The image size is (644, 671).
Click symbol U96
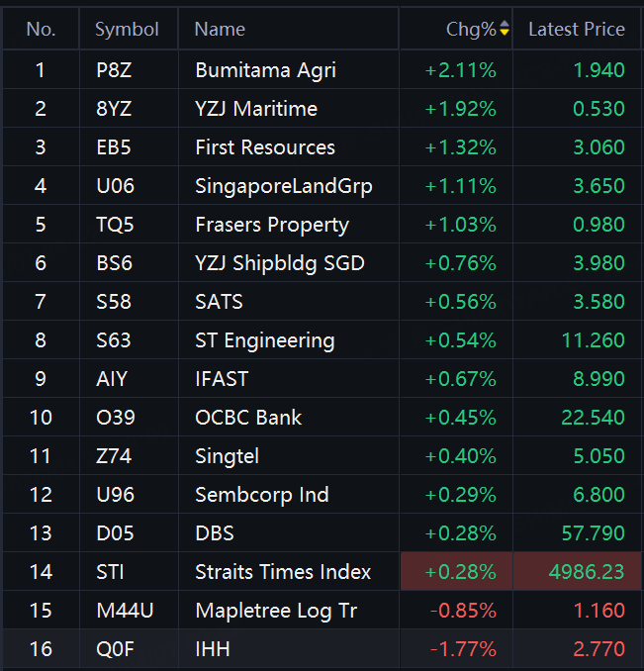[115, 495]
